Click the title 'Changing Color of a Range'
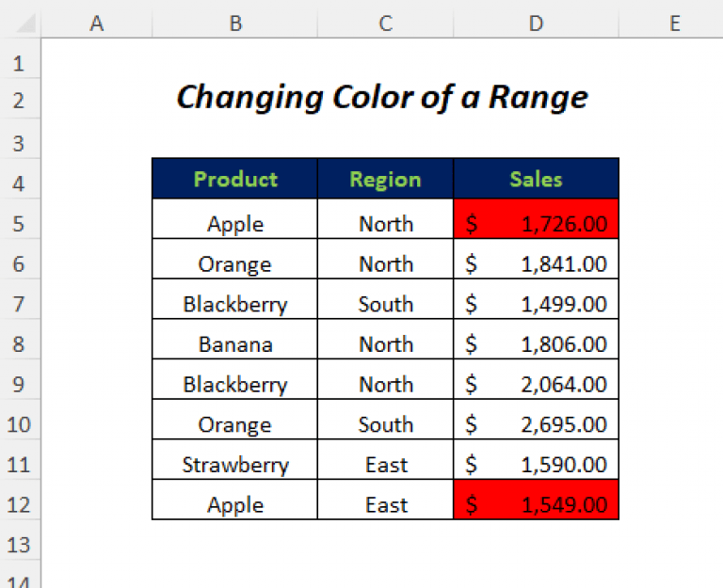Image resolution: width=723 pixels, height=588 pixels. click(x=383, y=97)
